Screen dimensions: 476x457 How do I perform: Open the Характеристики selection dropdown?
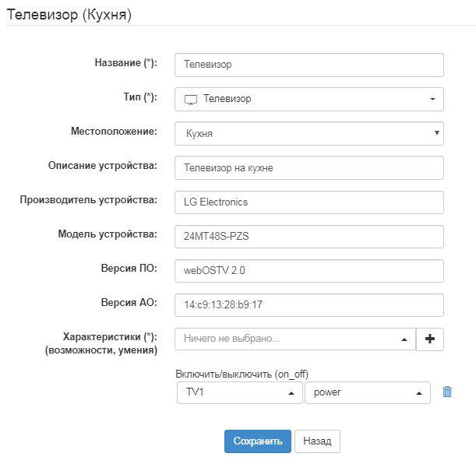295,339
